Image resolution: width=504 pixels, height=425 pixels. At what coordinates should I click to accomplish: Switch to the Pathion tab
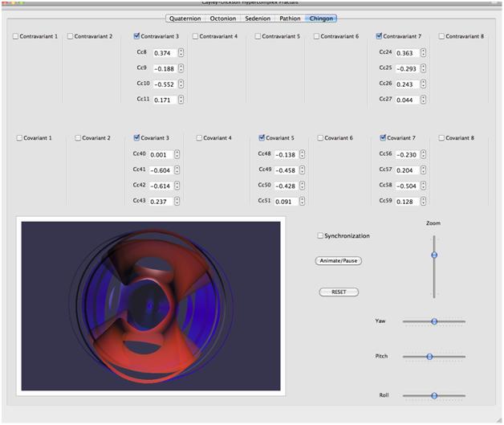[x=290, y=18]
